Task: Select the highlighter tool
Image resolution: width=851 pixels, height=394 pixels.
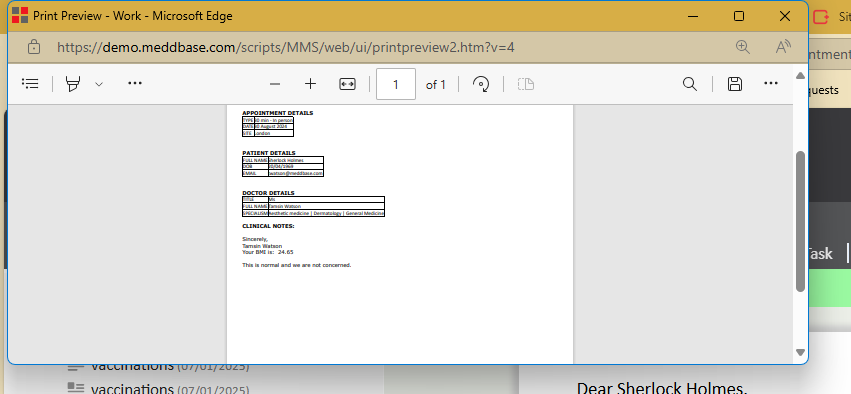Action: 73,84
